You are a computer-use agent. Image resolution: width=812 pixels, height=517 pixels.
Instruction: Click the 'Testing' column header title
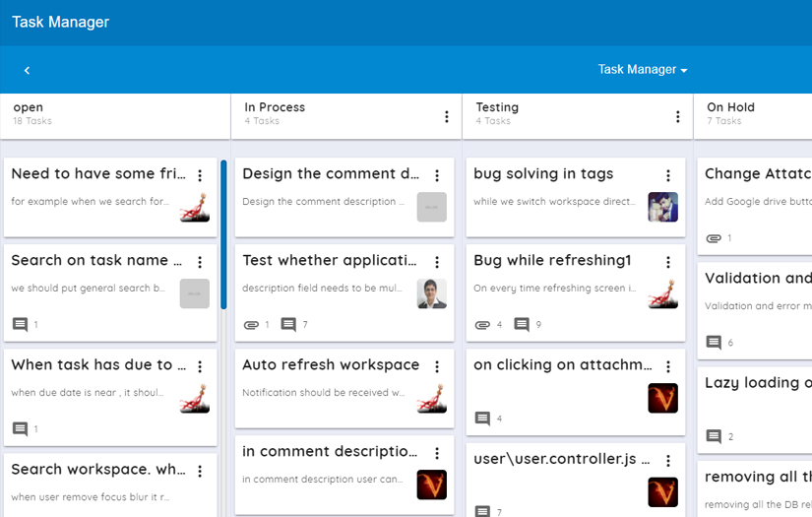(x=497, y=107)
